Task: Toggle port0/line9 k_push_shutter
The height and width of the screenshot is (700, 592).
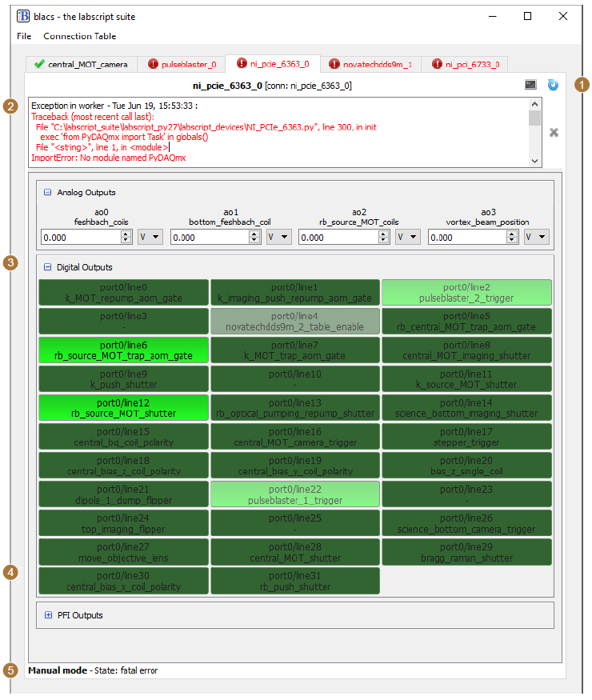Action: (124, 379)
